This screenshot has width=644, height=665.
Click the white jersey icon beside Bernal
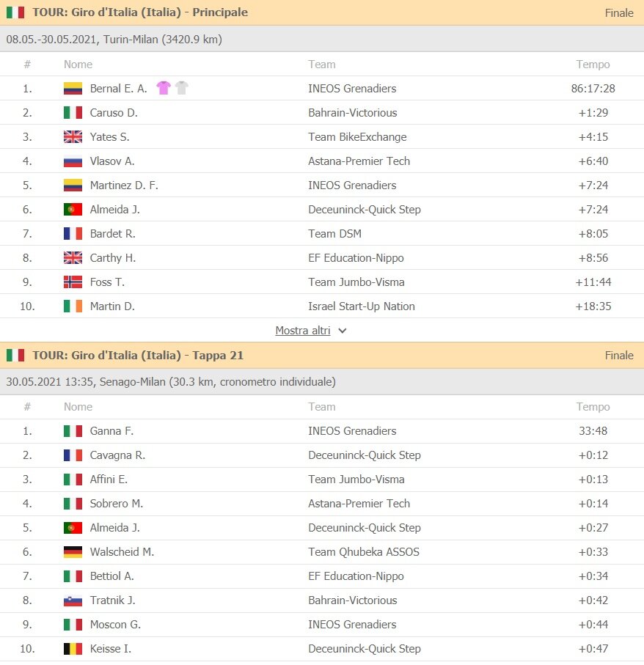pos(182,88)
